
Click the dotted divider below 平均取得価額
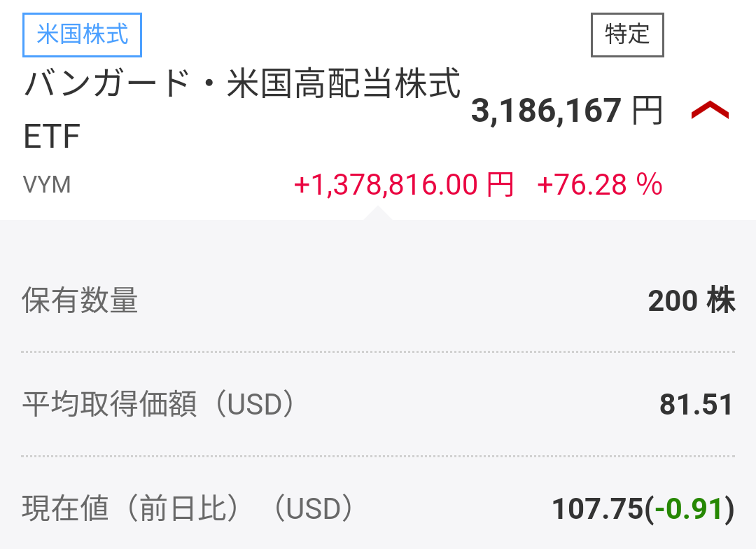pyautogui.click(x=378, y=456)
